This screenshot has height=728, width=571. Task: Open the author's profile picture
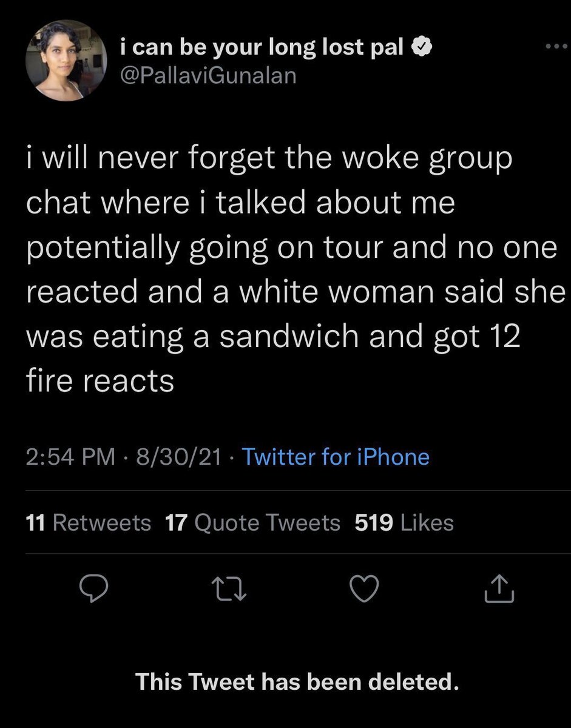(x=67, y=61)
